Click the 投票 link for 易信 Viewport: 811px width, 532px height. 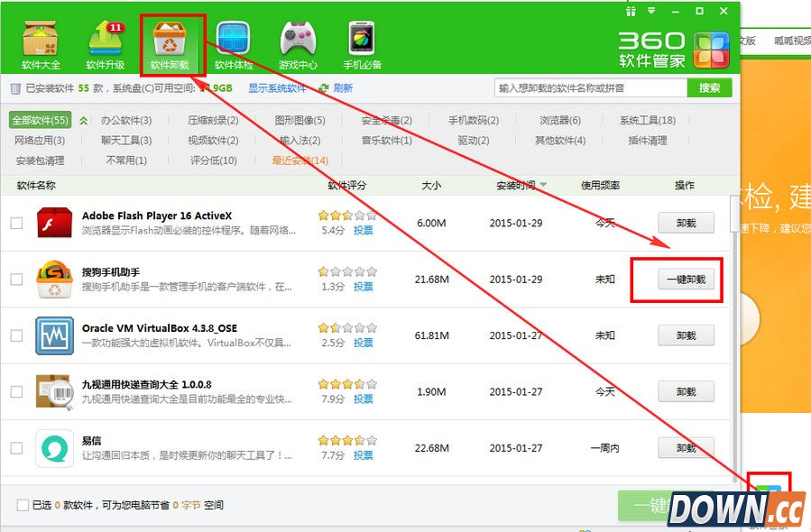pos(362,455)
